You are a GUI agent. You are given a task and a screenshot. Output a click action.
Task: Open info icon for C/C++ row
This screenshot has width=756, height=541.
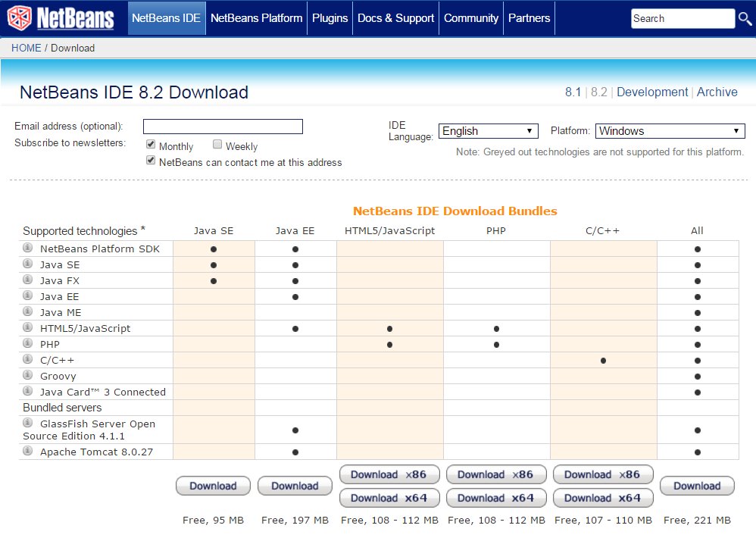[x=28, y=359]
